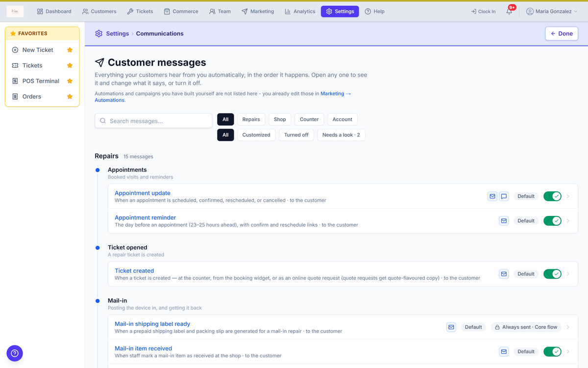This screenshot has height=368, width=588.
Task: Click Default badge on Appointment update
Action: tap(526, 196)
